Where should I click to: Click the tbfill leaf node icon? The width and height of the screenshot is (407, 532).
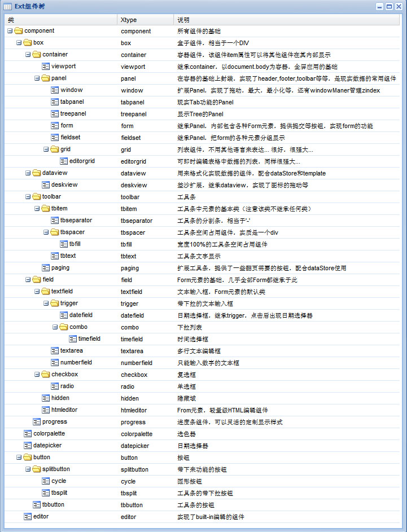point(64,244)
